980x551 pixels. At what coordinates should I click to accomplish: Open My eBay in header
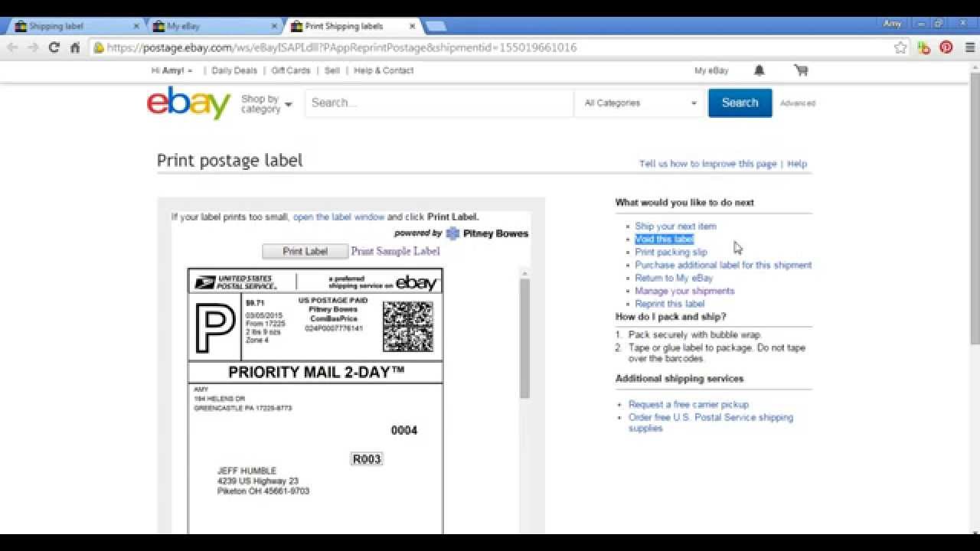(711, 70)
